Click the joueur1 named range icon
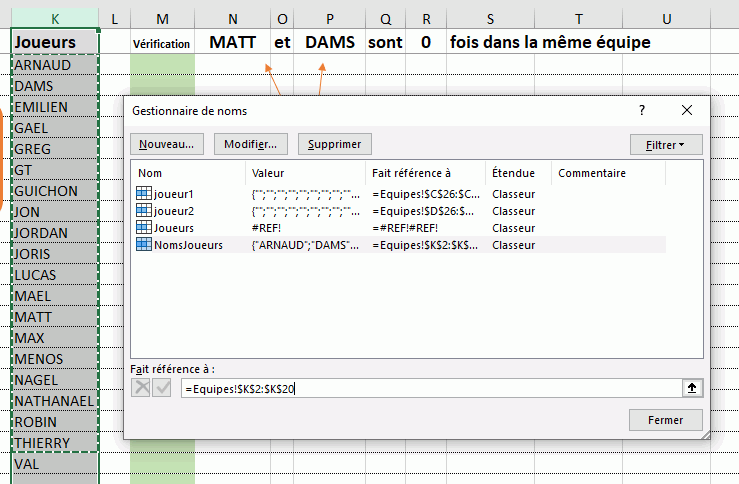Screen dimensions: 739x484 (144, 193)
